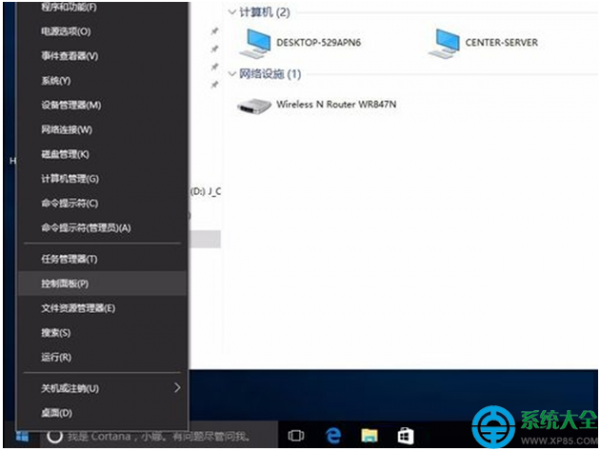Select 搜索(S) menu entry
The image size is (600, 451).
103,333
